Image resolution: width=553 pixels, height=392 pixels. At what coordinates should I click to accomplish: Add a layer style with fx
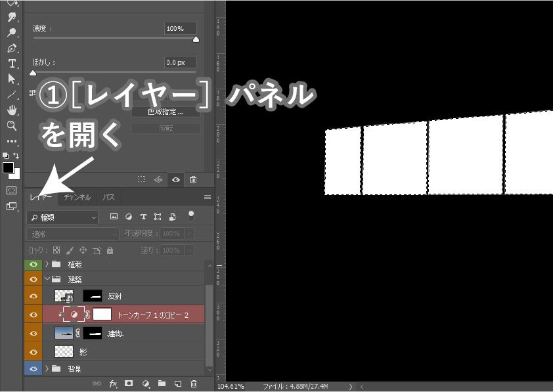click(113, 383)
